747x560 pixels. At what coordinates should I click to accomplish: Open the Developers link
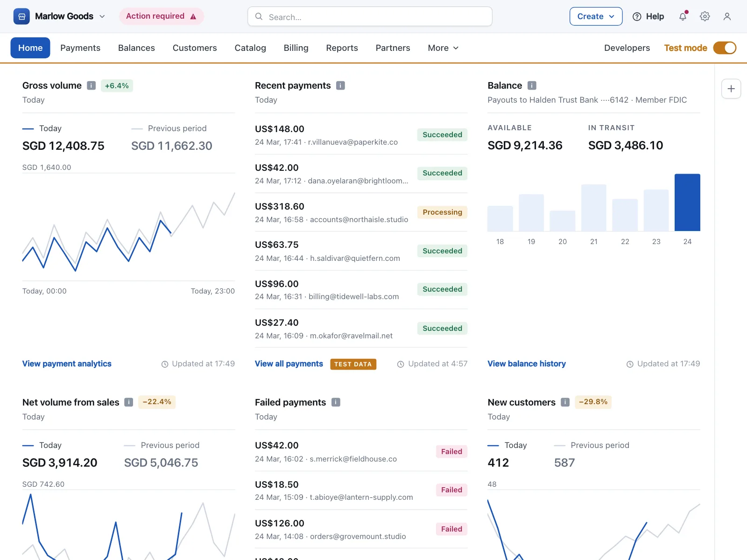click(x=627, y=48)
